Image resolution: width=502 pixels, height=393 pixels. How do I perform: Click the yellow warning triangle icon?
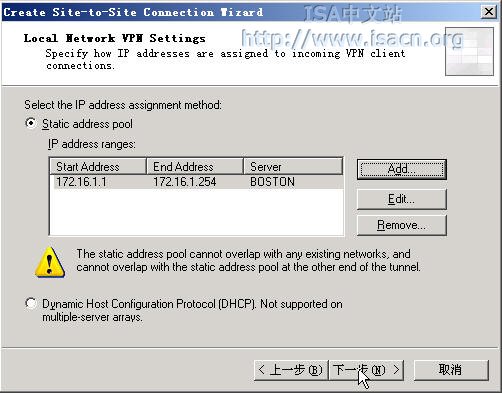50,262
